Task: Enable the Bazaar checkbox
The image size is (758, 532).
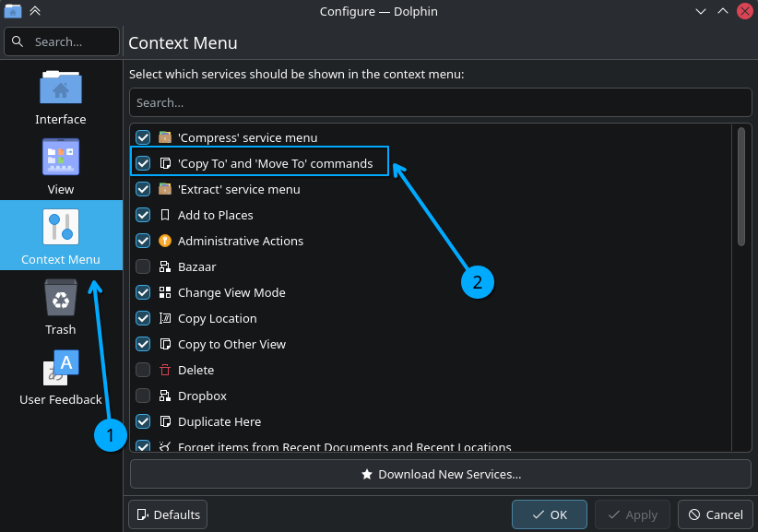Action: (x=143, y=266)
